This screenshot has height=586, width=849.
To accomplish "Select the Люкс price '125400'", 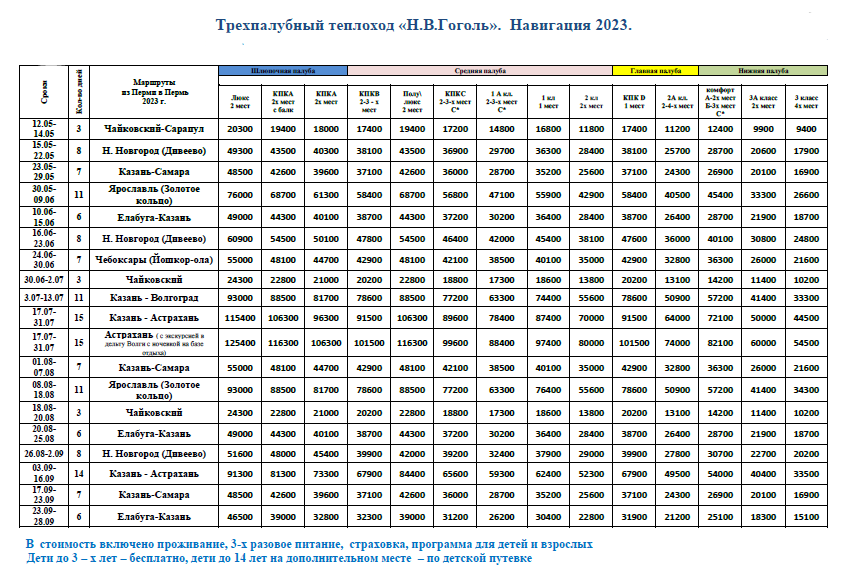I will [240, 343].
